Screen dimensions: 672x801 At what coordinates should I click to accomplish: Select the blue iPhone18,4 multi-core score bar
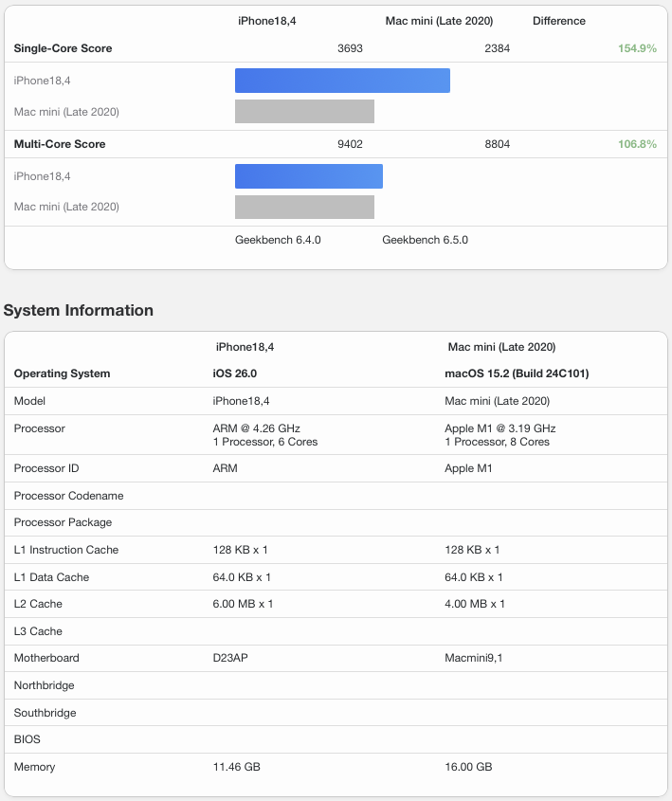coord(309,176)
